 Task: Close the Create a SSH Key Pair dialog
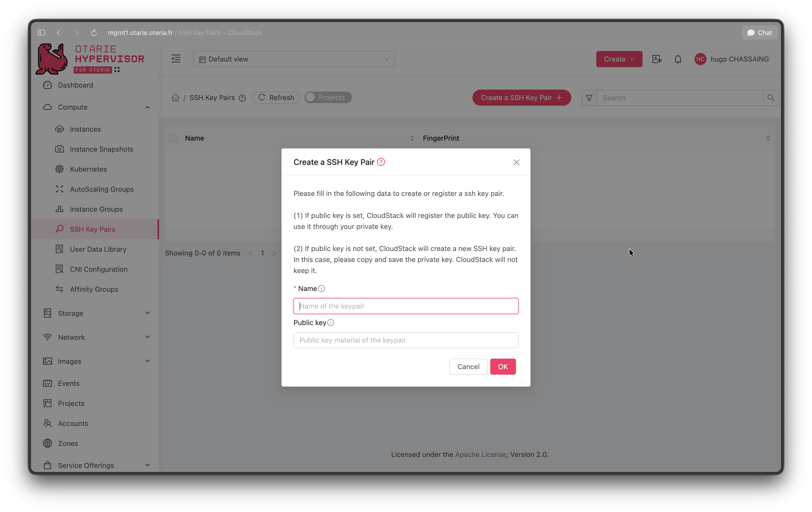point(516,162)
